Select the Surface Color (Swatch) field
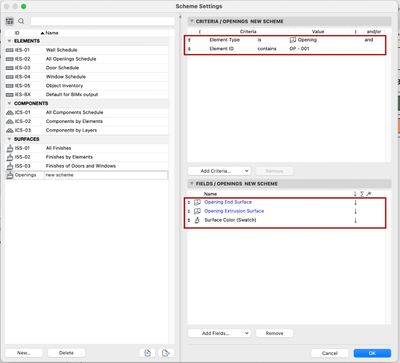400x363 pixels. 230,220
